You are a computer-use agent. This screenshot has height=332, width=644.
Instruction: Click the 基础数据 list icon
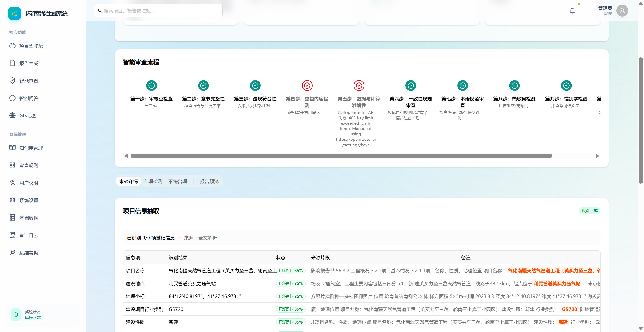(13, 218)
